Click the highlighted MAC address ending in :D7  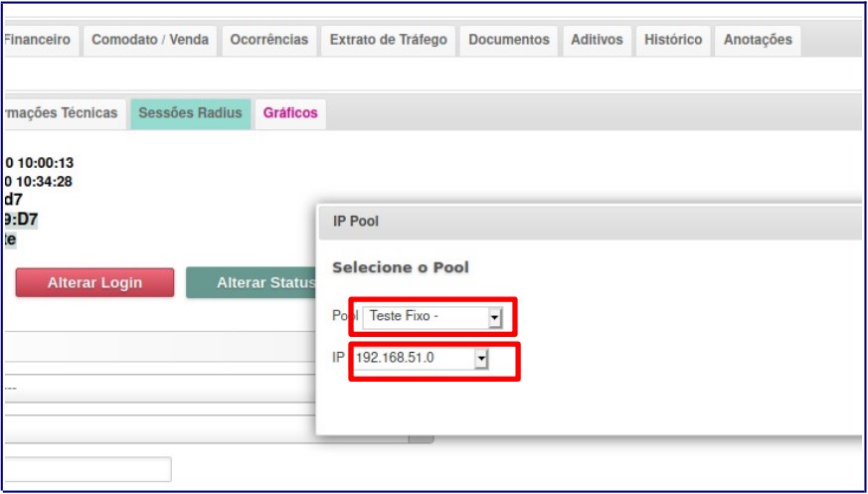(21, 220)
